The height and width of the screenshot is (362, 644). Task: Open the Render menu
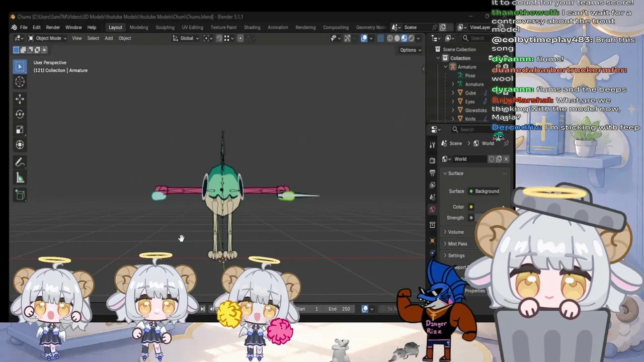[53, 27]
